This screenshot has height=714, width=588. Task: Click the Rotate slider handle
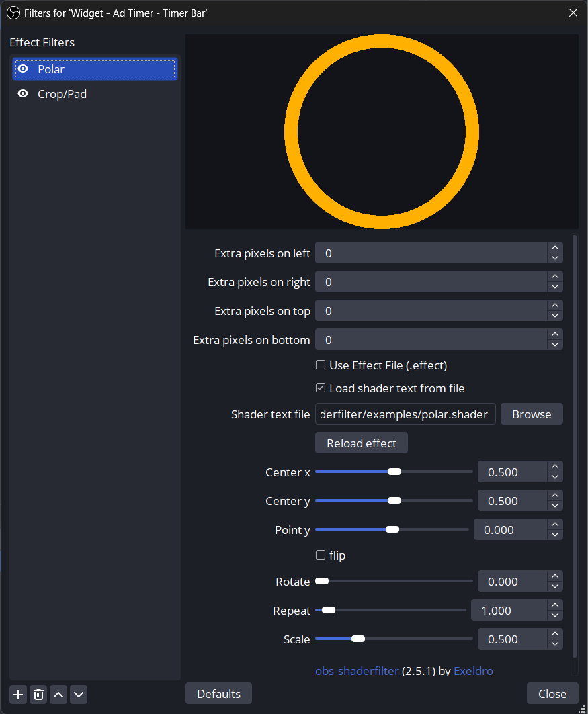322,582
